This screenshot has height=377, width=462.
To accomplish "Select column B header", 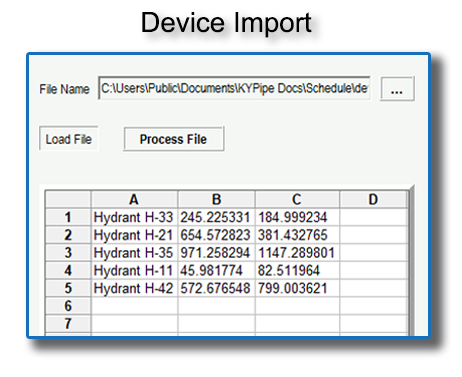I will (217, 199).
